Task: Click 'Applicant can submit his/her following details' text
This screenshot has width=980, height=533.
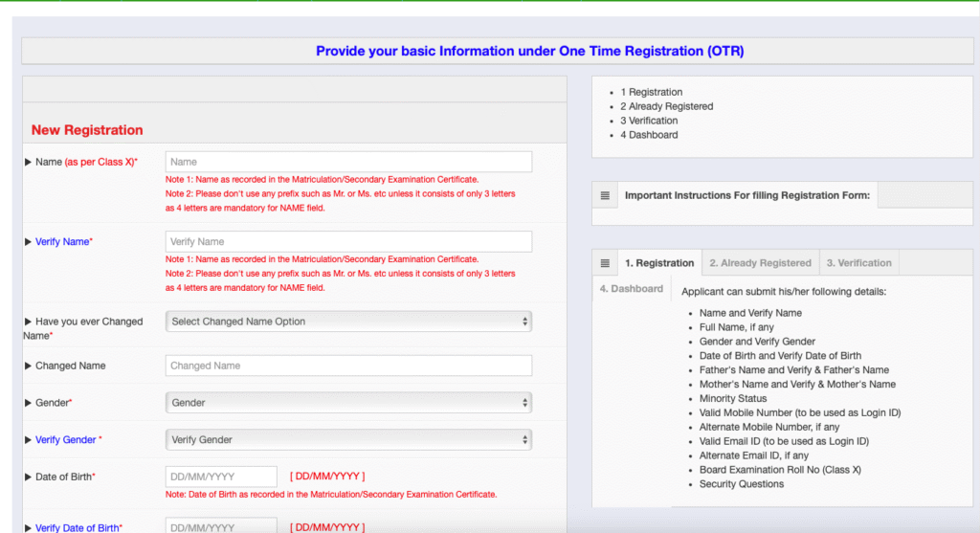Action: [x=784, y=292]
